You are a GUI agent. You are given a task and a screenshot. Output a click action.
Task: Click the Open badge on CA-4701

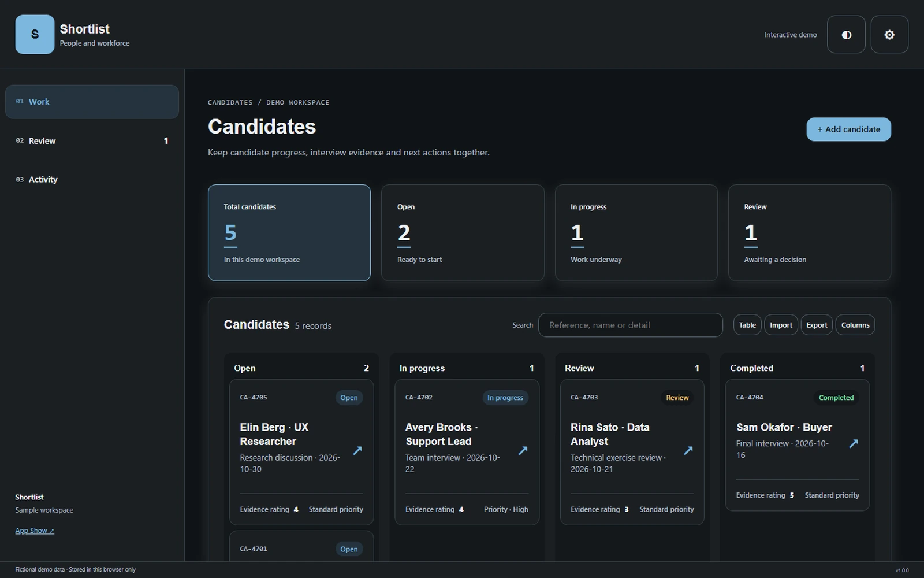349,549
